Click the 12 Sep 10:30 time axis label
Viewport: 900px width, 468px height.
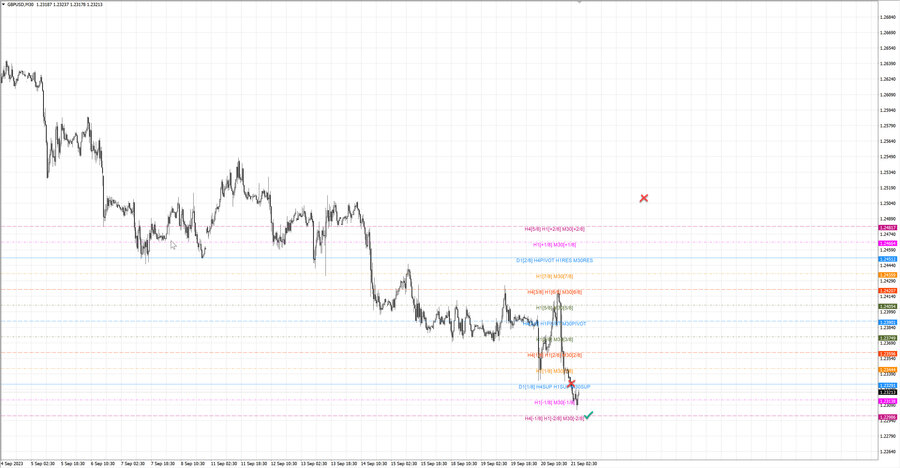pos(284,463)
